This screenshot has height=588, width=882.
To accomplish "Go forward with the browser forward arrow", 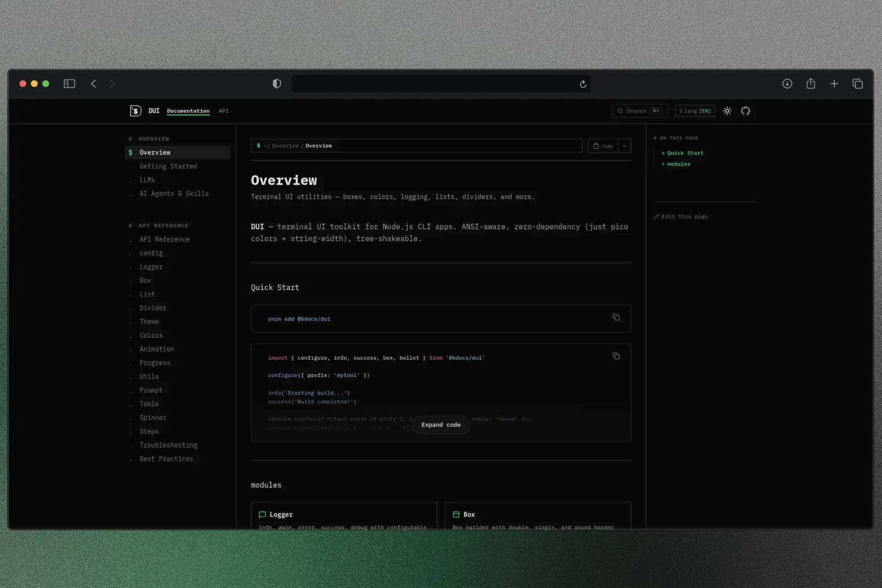I will [x=112, y=84].
